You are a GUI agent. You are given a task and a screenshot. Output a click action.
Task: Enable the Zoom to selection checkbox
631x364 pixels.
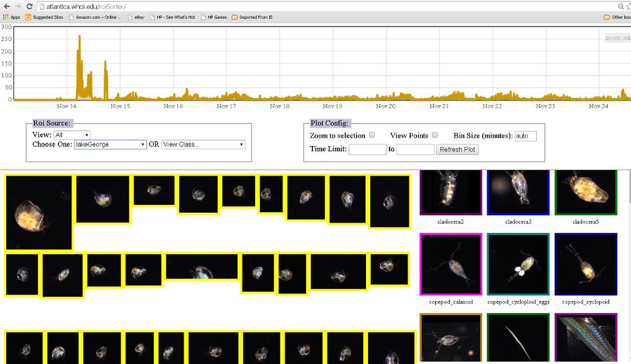[372, 135]
